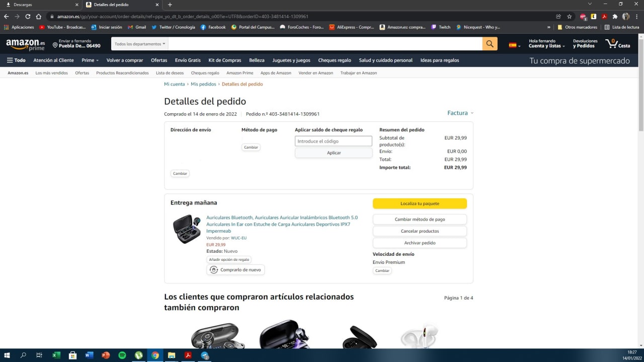Click the orange search magnifier button
644x362 pixels.
[x=490, y=44]
